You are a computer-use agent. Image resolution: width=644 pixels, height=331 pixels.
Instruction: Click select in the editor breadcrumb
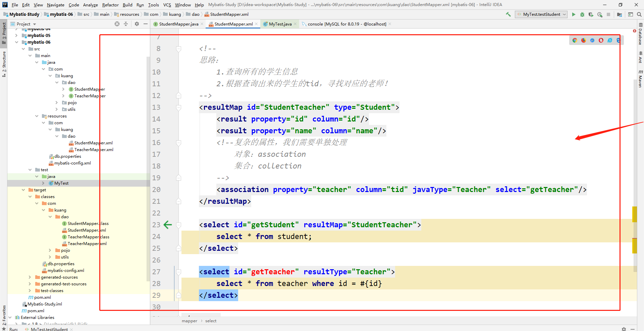click(x=211, y=321)
